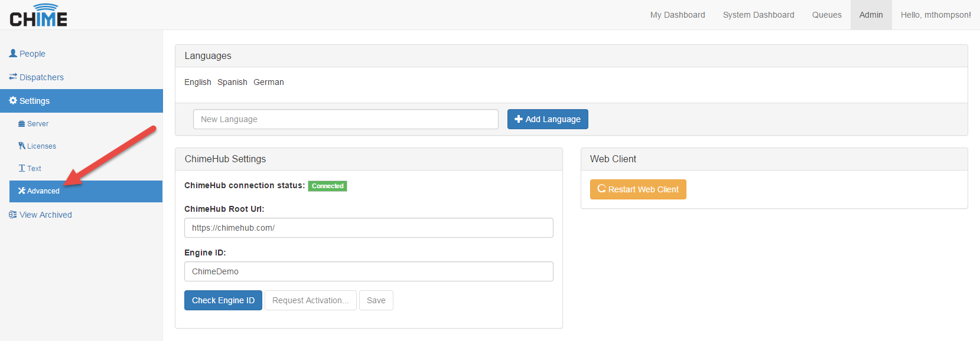The height and width of the screenshot is (341, 980).
Task: Click the ChimeHub connection status label
Action: [x=245, y=185]
